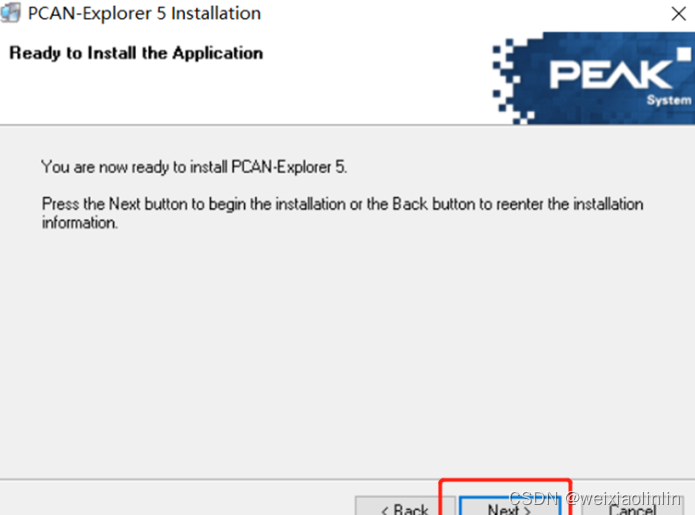Click the installer icon in the title bar
This screenshot has width=695, height=515.
pyautogui.click(x=10, y=12)
